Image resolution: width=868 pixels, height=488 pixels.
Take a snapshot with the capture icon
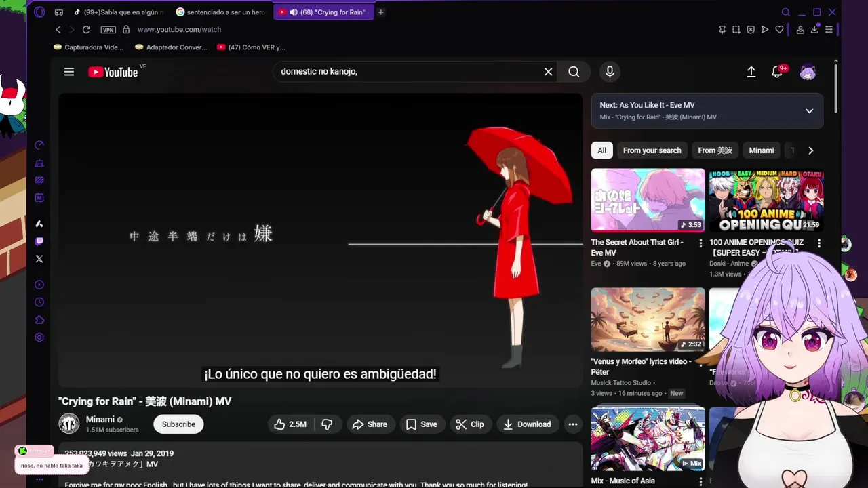click(x=736, y=29)
